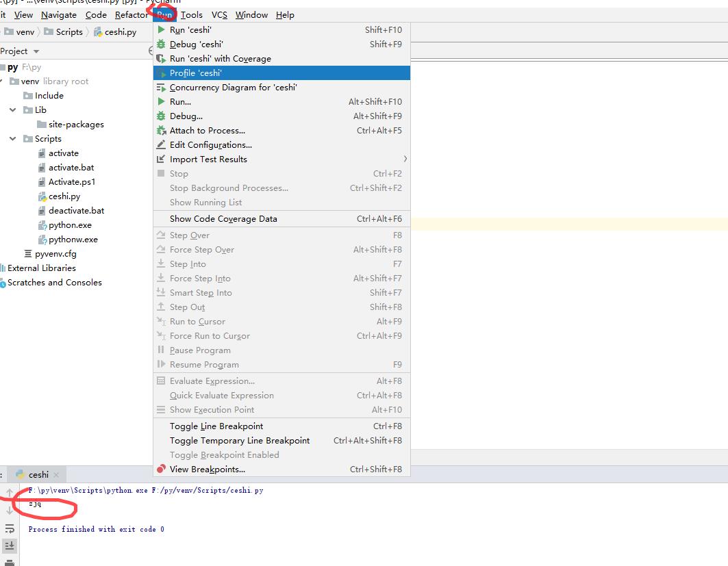Image resolution: width=728 pixels, height=566 pixels.
Task: Click the pythonw.exe file icon
Action: pos(42,240)
